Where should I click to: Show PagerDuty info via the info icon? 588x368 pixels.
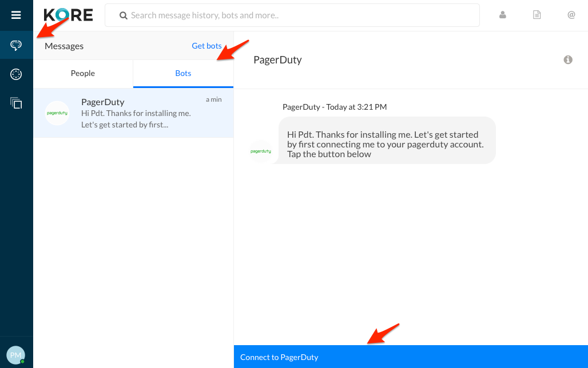click(568, 60)
